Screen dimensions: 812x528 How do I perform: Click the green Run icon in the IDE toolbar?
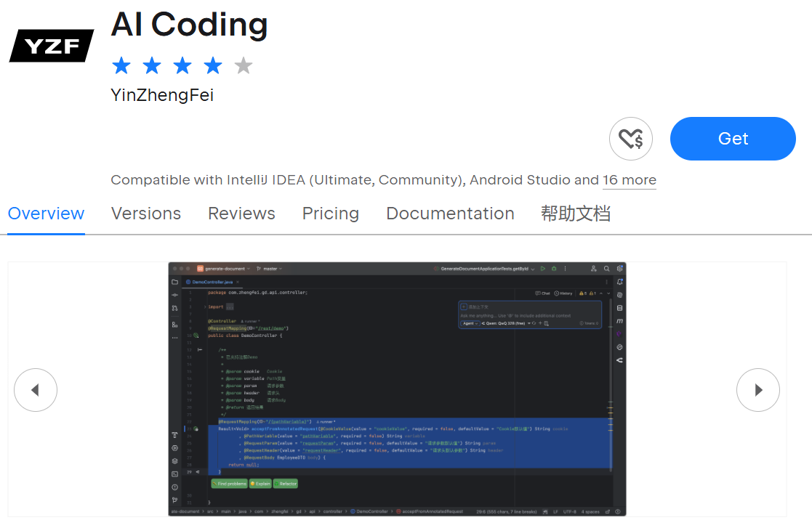click(543, 269)
